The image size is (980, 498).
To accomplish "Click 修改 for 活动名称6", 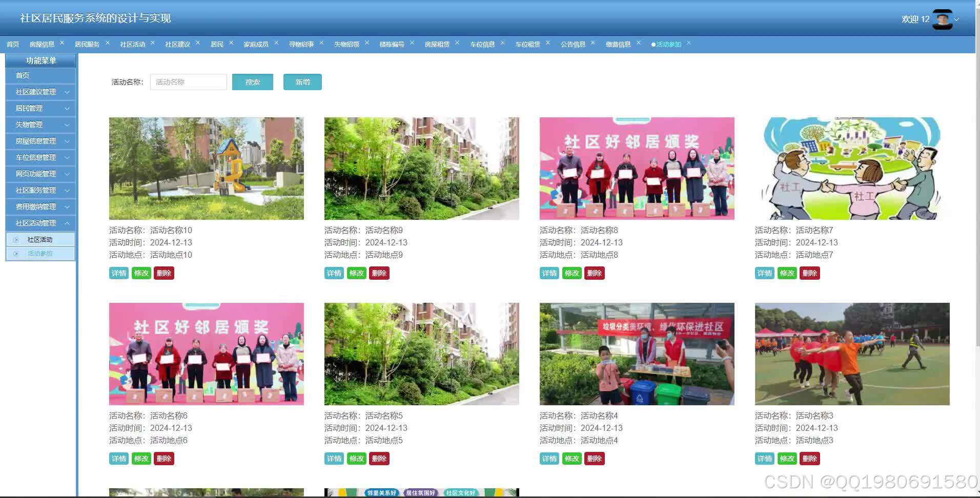I will [141, 459].
